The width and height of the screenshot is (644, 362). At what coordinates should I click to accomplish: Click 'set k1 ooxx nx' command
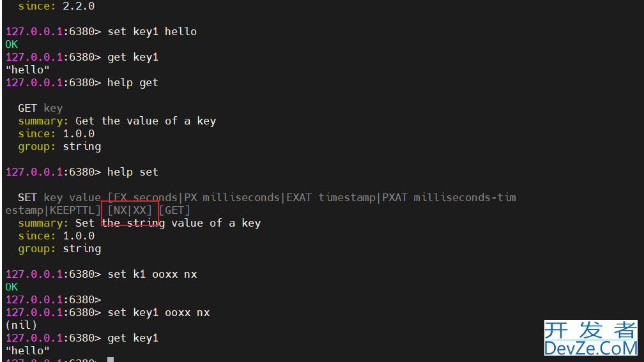152,274
